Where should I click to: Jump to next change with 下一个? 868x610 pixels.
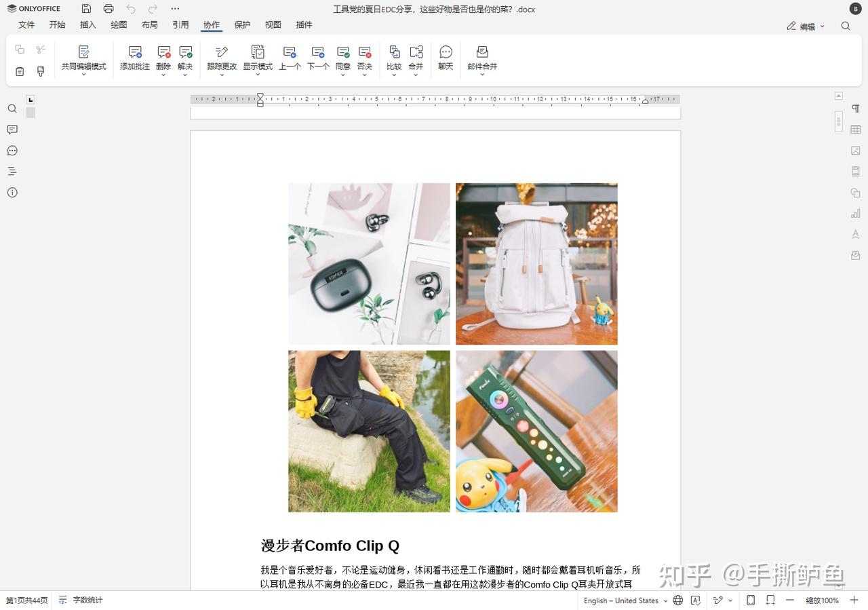tap(318, 58)
